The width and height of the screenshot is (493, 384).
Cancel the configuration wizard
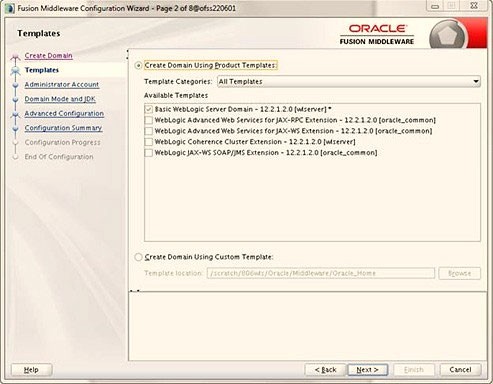460,370
